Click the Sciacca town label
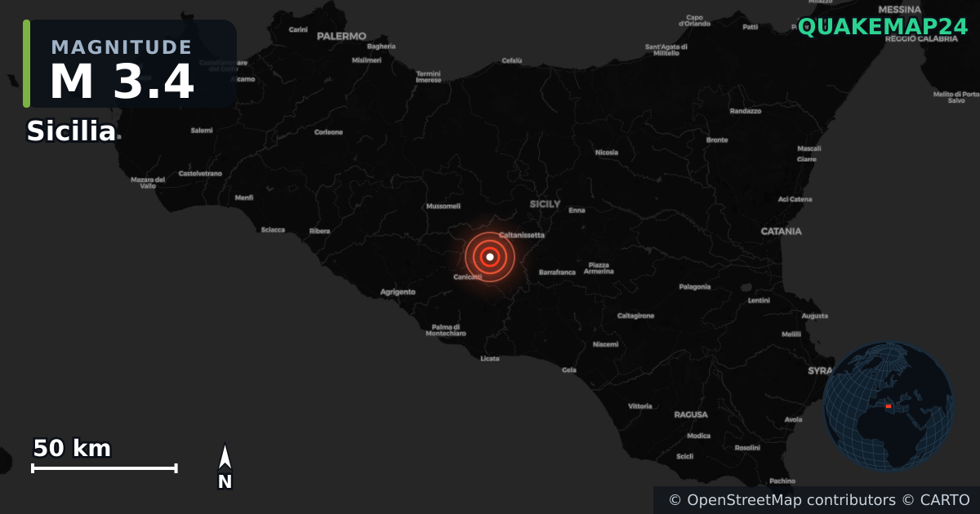Viewport: 980px width, 514px height. [273, 230]
